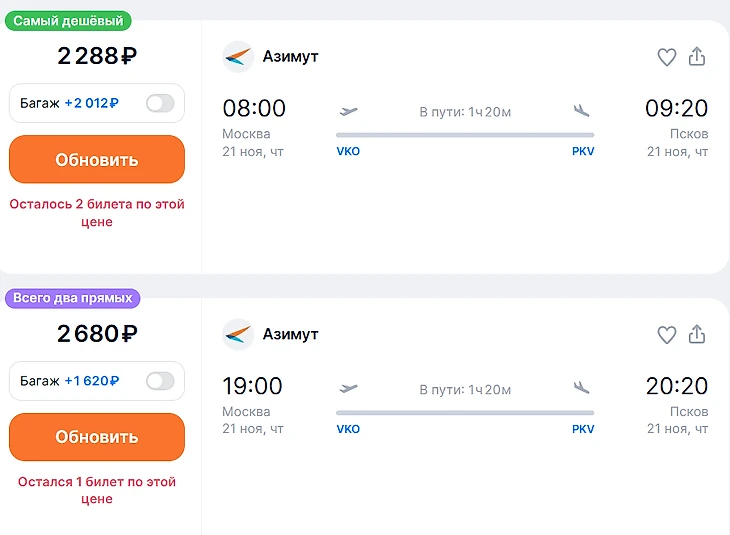Click PKV airport code on 19:00 flight
Screen dimensions: 730x535
coord(583,429)
